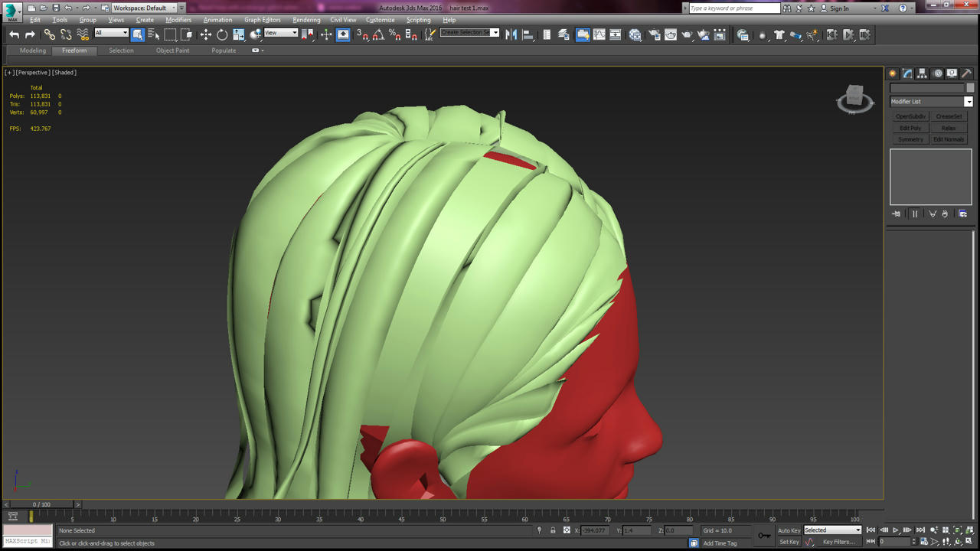The width and height of the screenshot is (980, 551).
Task: Expand the Help icon dropdown arrow
Action: coord(913,8)
